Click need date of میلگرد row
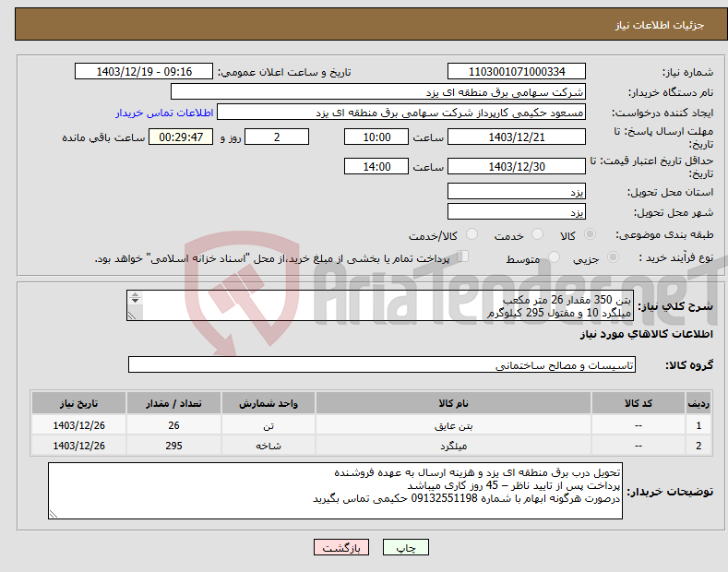 [79, 446]
